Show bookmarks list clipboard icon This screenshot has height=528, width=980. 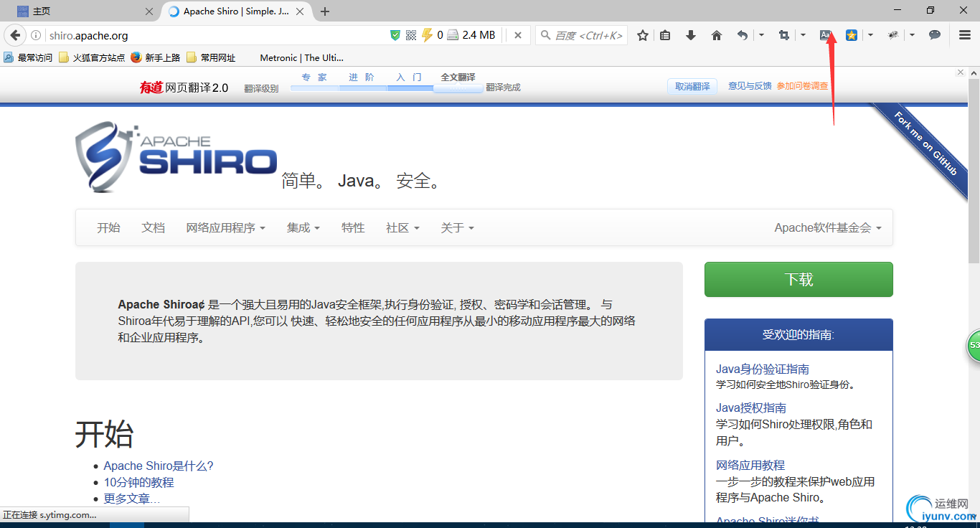click(665, 35)
